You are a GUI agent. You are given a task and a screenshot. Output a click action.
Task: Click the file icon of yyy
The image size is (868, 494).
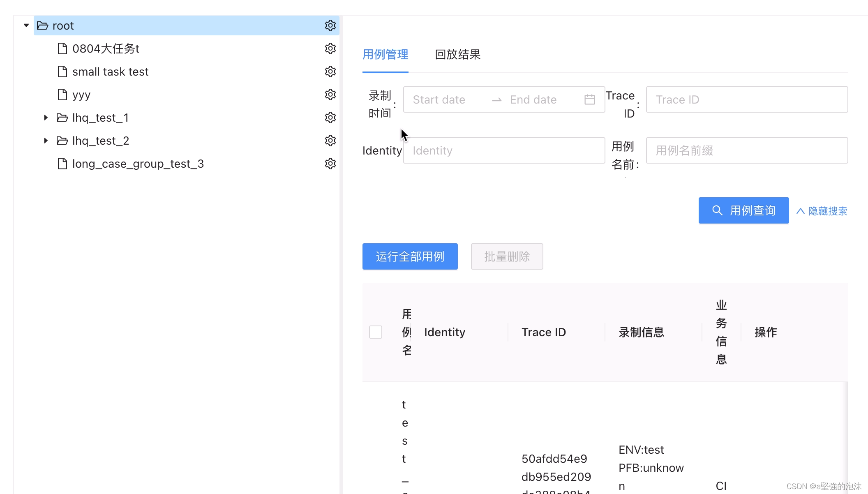pyautogui.click(x=62, y=95)
